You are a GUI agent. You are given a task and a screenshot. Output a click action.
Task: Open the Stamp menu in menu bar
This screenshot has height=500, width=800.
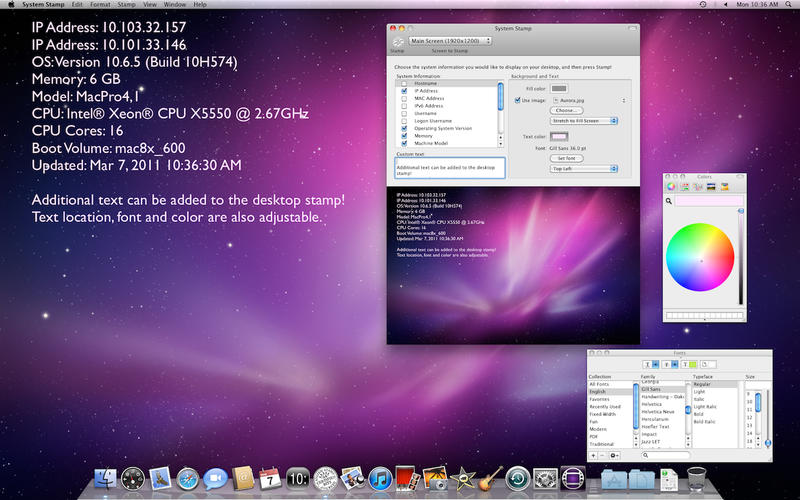[x=127, y=5]
